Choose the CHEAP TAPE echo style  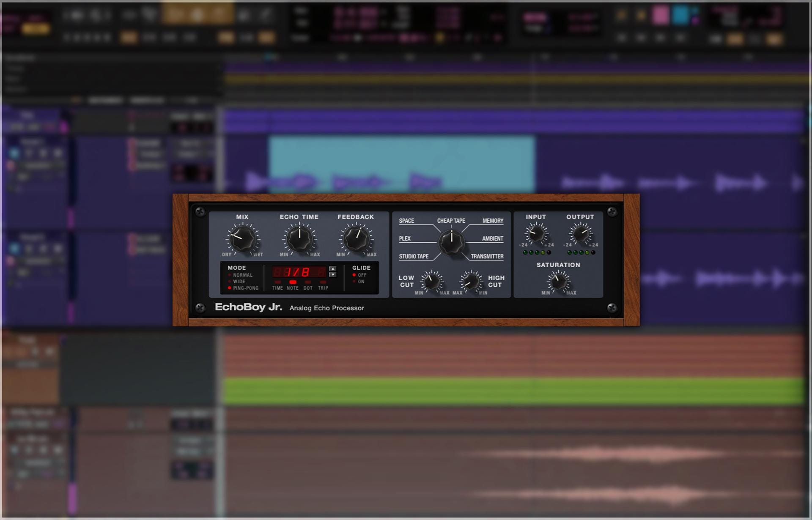[451, 221]
